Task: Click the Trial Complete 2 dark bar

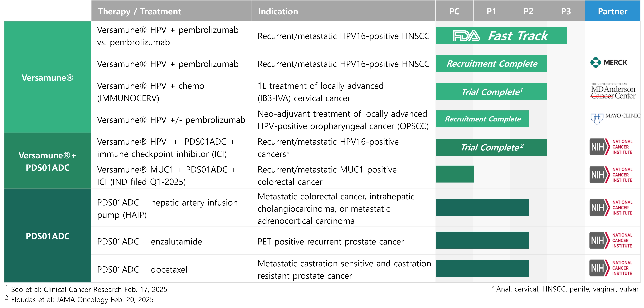Action: pyautogui.click(x=491, y=147)
